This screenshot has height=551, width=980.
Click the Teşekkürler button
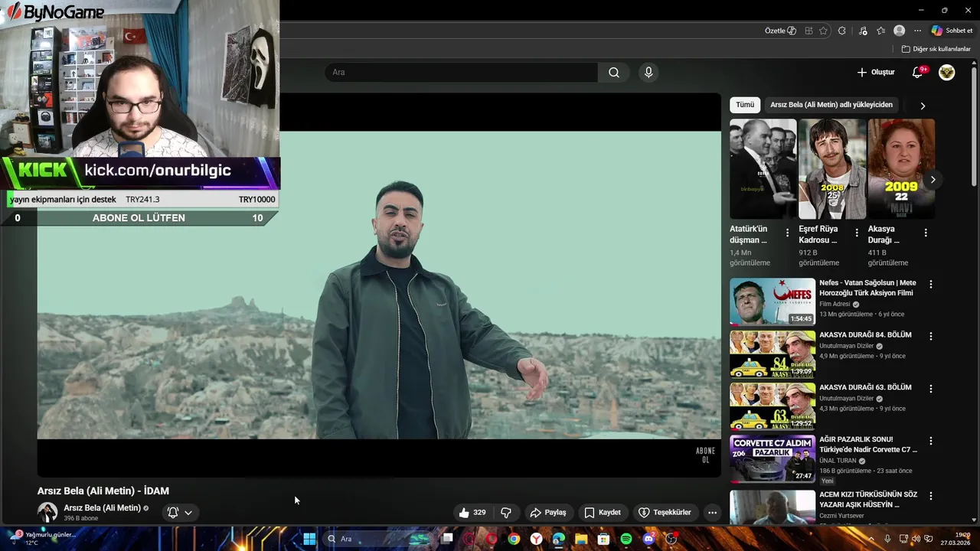tap(665, 513)
